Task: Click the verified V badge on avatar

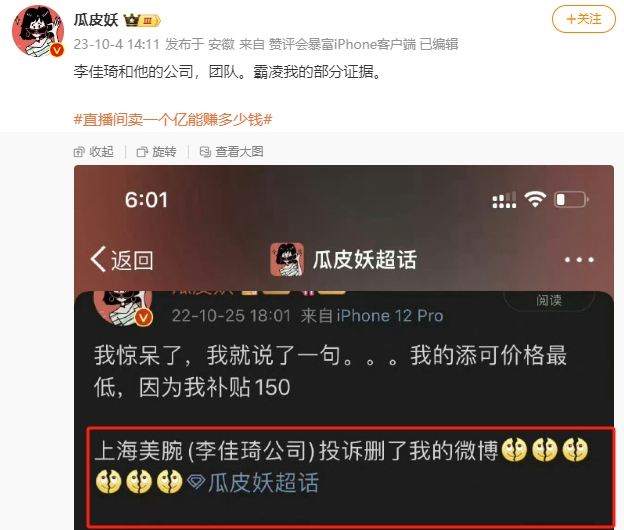Action: tap(57, 50)
